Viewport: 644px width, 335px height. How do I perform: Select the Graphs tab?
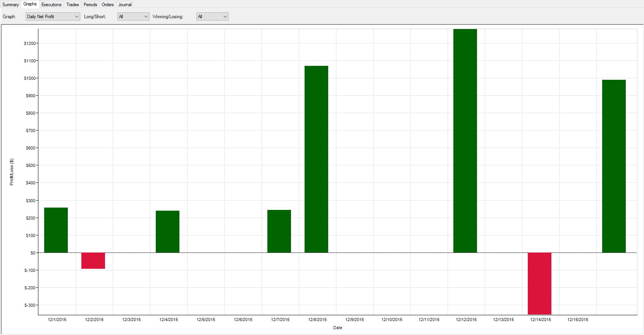(30, 4)
